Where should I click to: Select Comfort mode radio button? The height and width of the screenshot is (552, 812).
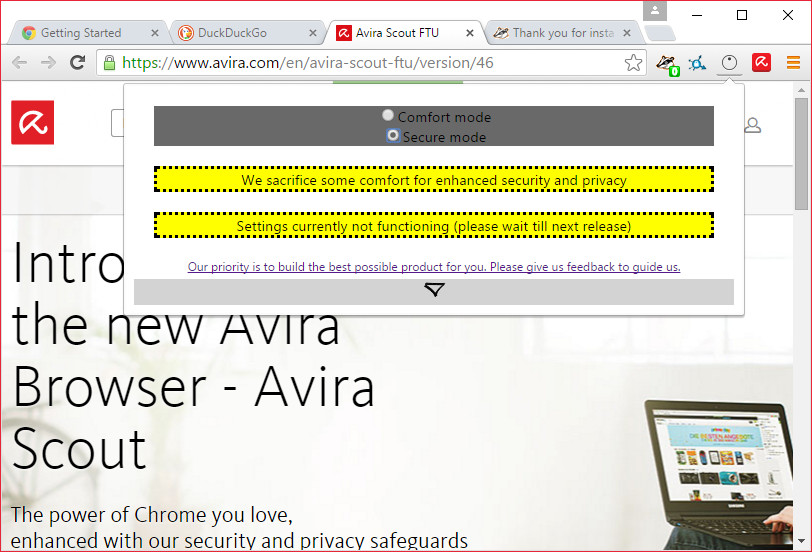(388, 115)
